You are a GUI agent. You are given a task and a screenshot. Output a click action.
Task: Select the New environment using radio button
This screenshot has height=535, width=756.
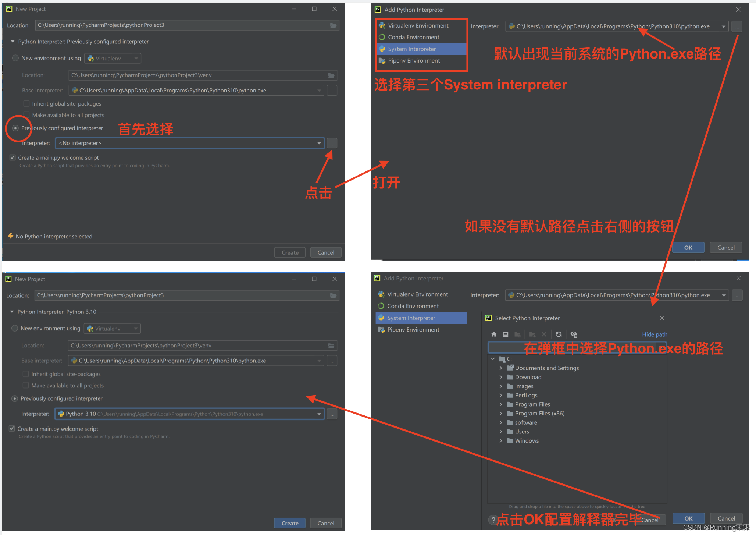click(x=15, y=58)
